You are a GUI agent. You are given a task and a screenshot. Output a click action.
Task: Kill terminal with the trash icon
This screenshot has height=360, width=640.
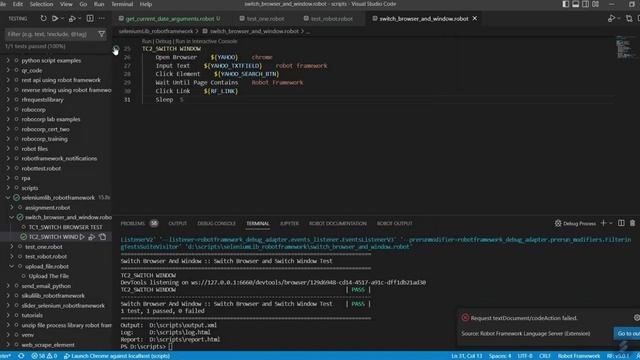coord(632,223)
